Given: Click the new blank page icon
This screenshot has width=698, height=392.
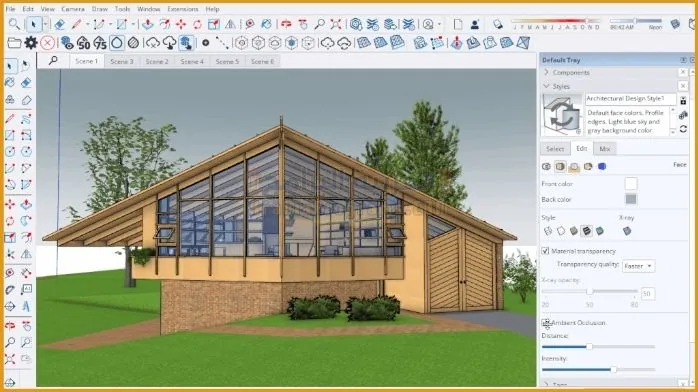Looking at the screenshot, I should (x=458, y=24).
